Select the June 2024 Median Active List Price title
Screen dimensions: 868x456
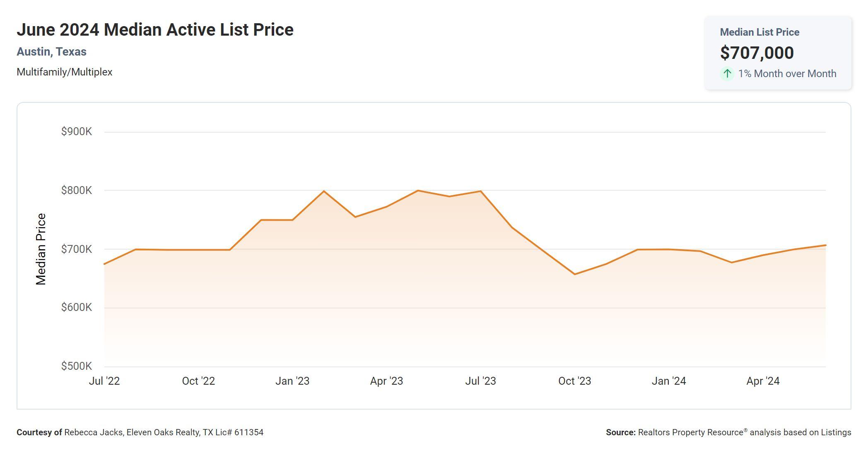click(155, 30)
